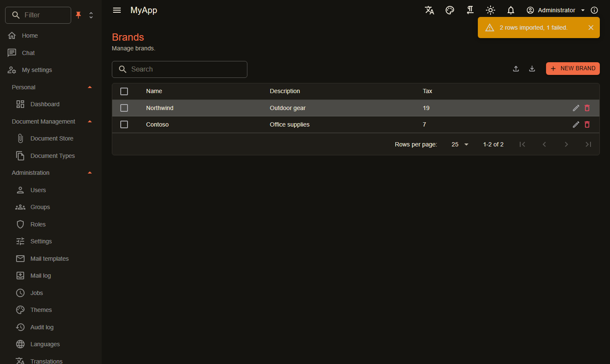Check the Contoso row checkbox
The image size is (610, 364).
(x=124, y=124)
